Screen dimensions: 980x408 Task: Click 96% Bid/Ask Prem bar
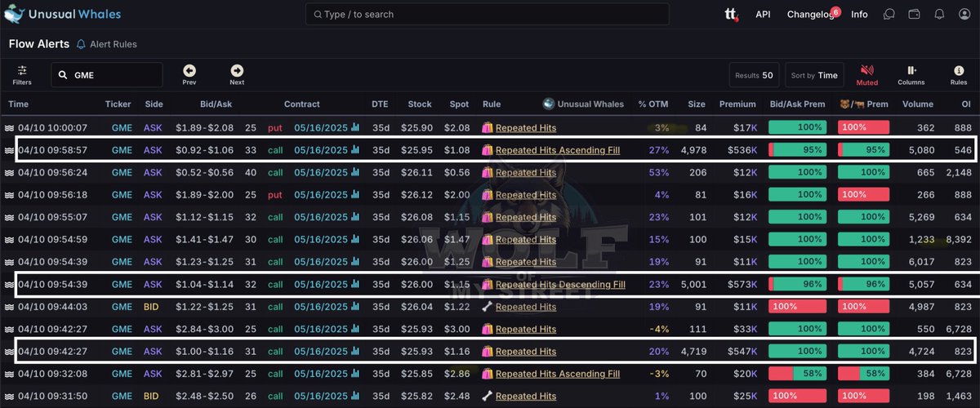coord(797,284)
